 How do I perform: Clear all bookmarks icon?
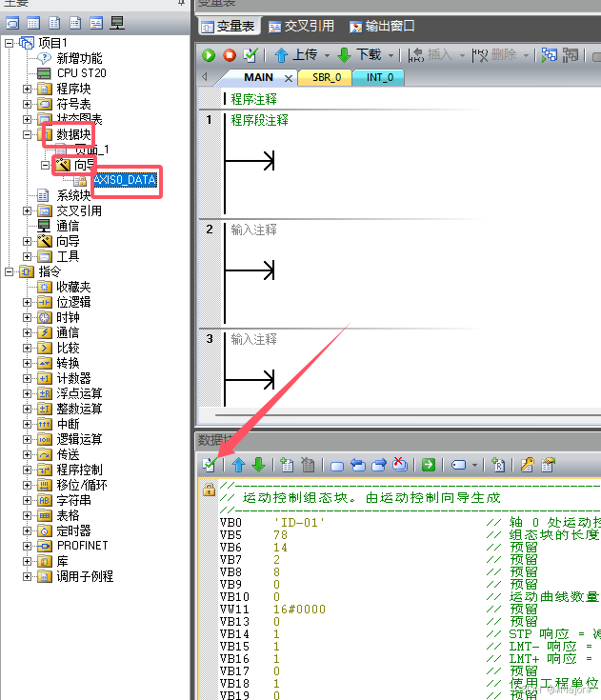click(400, 465)
